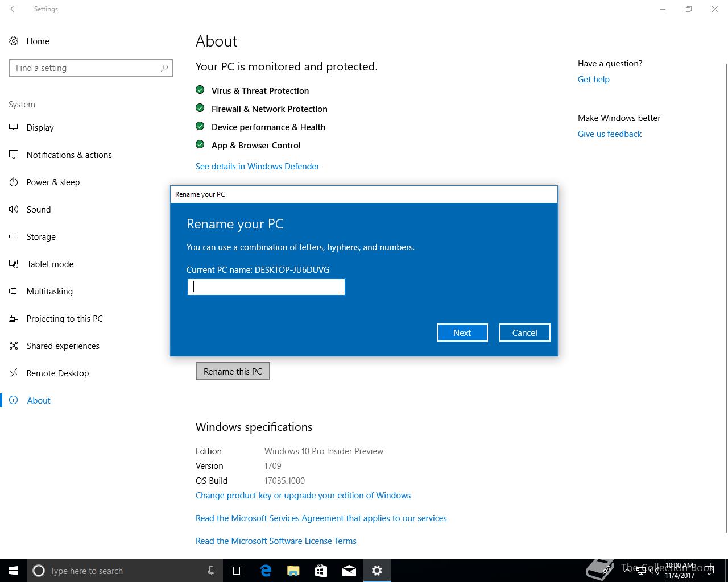Click the Multitasking icon
This screenshot has width=728, height=582.
tap(14, 291)
